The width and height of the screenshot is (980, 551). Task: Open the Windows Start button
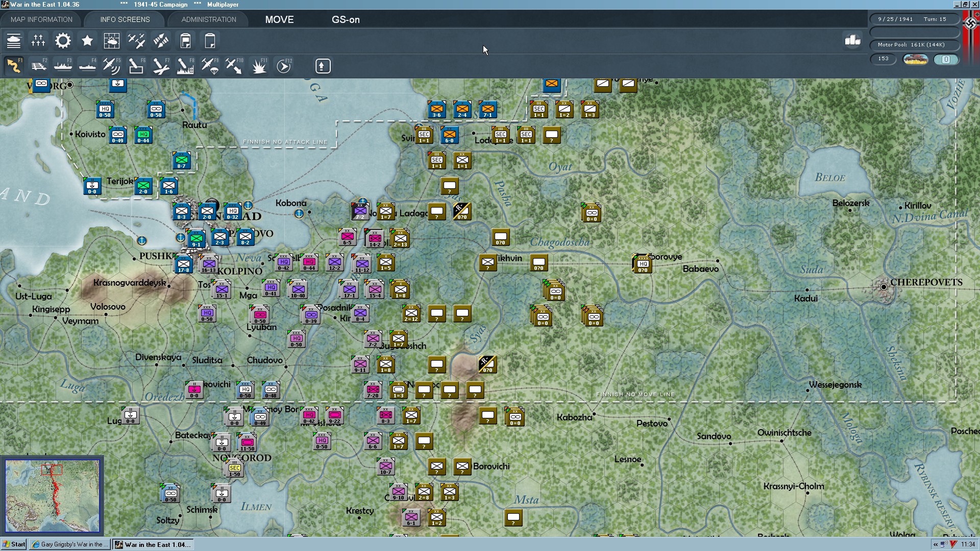point(14,544)
